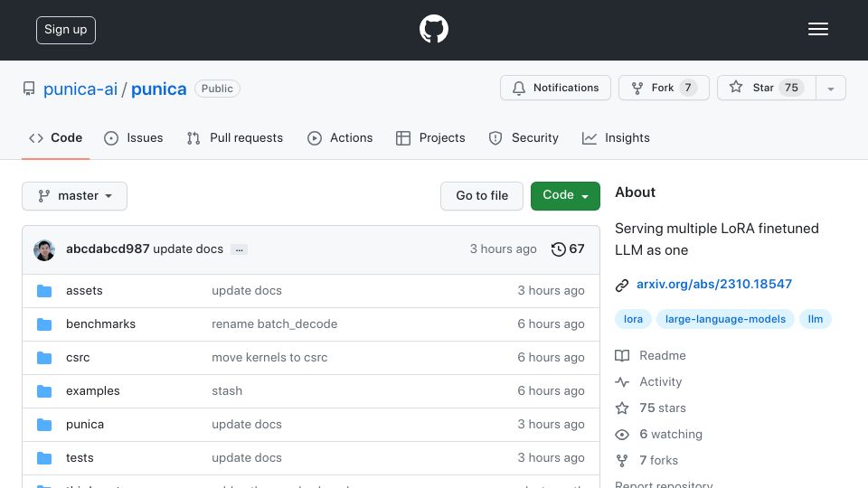The image size is (868, 488).
Task: Click the repository icon beside punica-ai
Action: click(x=29, y=89)
